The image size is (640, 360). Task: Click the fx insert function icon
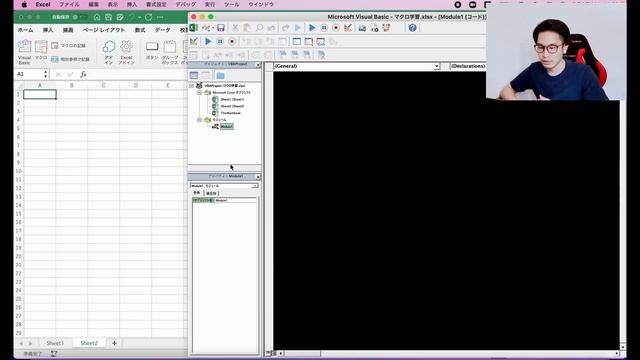point(83,74)
